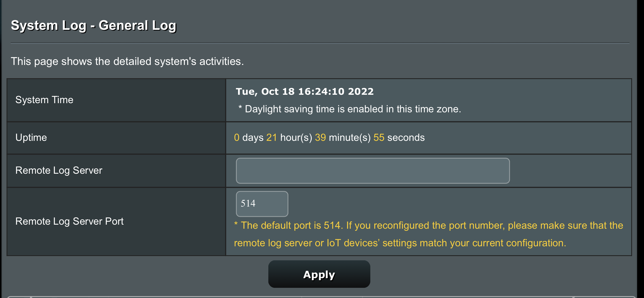
Task: Click the Remote Log Server Port field
Action: pyautogui.click(x=262, y=204)
